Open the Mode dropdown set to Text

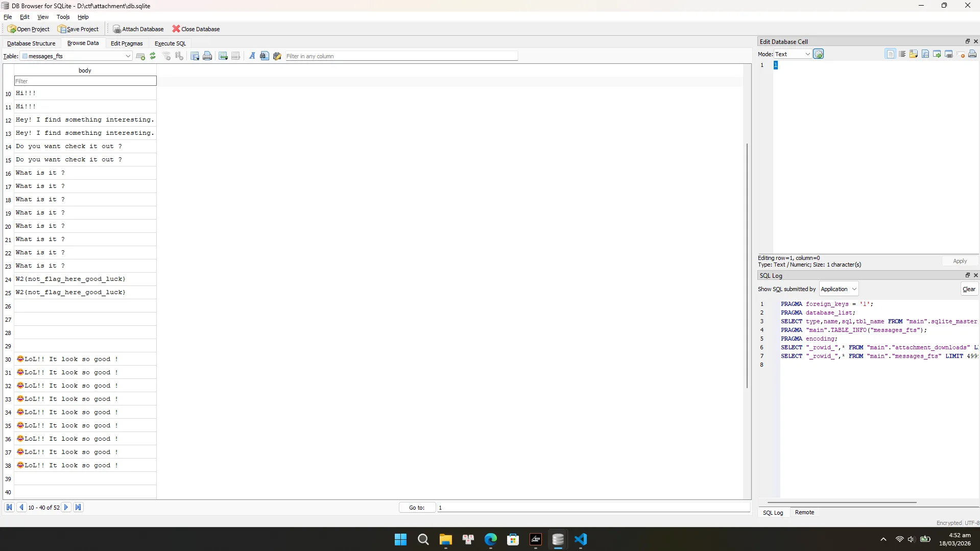point(792,54)
